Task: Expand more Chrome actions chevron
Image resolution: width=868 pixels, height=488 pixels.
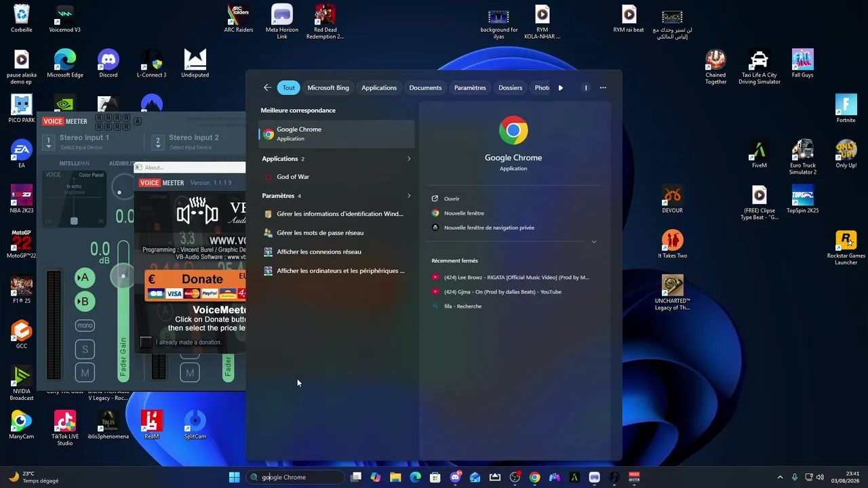Action: click(x=593, y=241)
